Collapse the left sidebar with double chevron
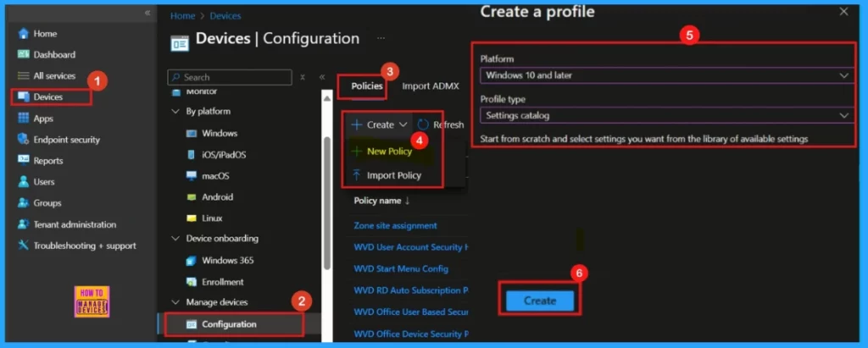The width and height of the screenshot is (868, 348). tap(147, 12)
